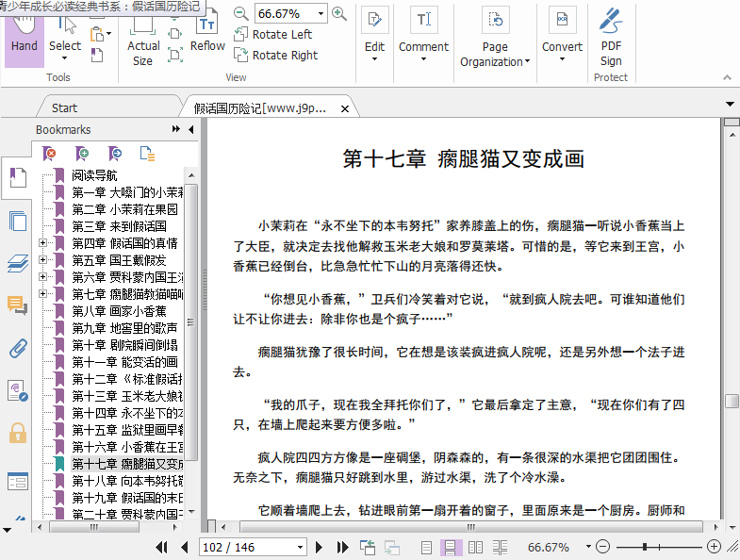Enable continuous page view mode
This screenshot has width=740, height=560.
[451, 547]
